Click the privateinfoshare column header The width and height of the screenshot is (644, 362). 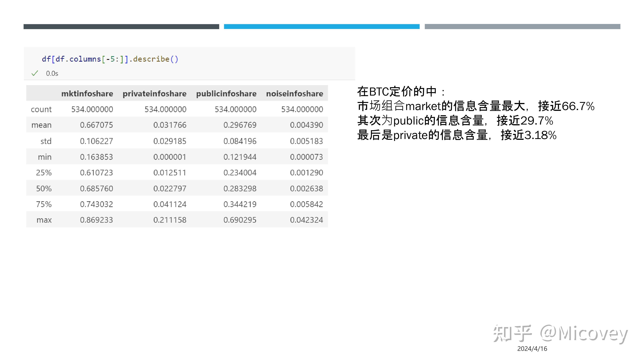pos(155,94)
